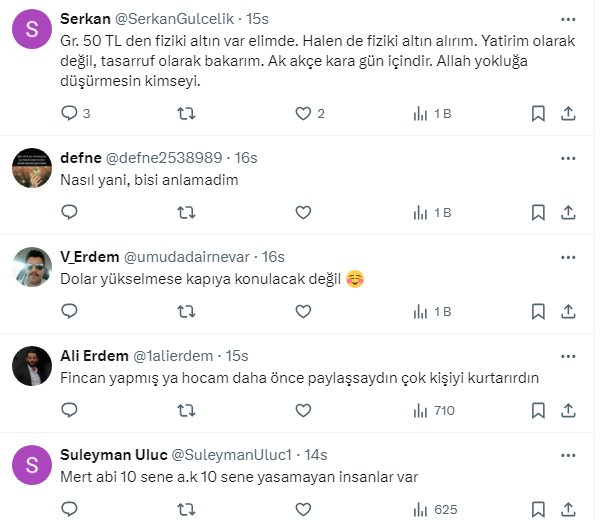Reply to Suleyman Uluc's tweet

pos(69,508)
